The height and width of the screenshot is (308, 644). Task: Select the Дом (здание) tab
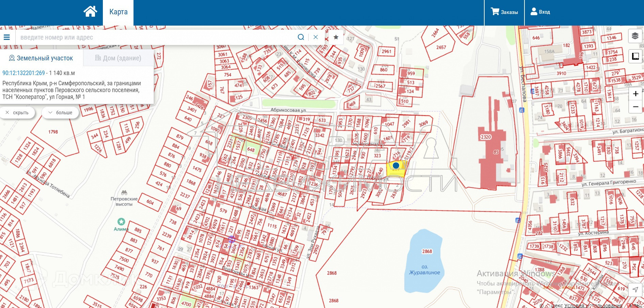coord(118,58)
